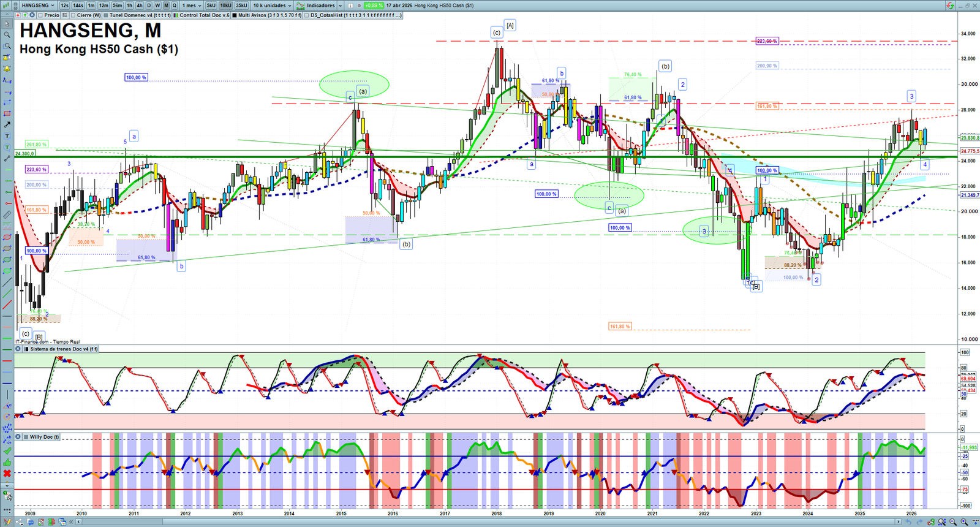Click the red X delete tool

(x=7, y=473)
